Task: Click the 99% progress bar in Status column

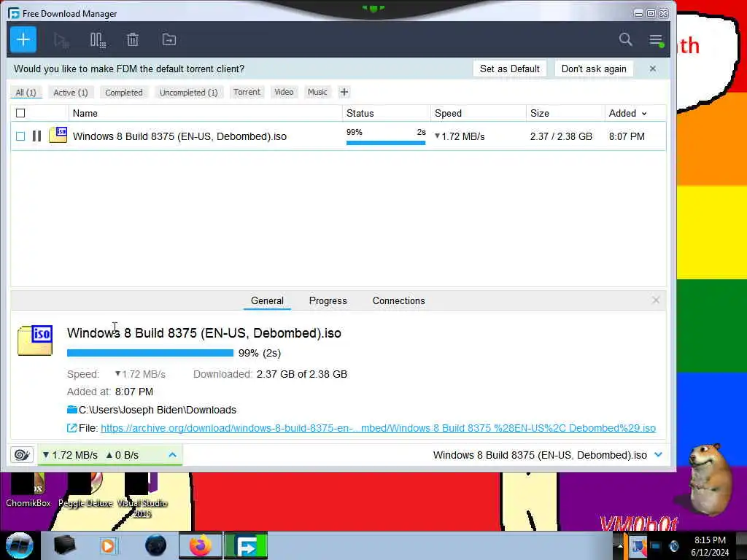Action: point(386,142)
